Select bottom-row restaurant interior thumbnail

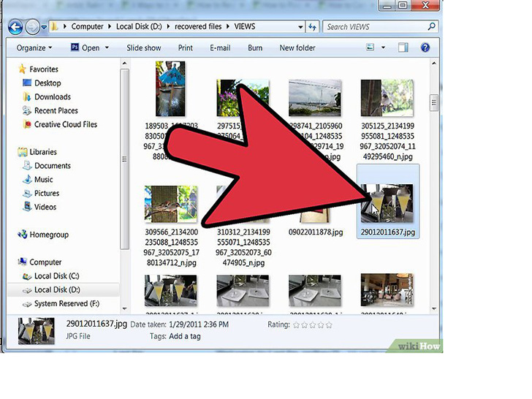point(387,290)
